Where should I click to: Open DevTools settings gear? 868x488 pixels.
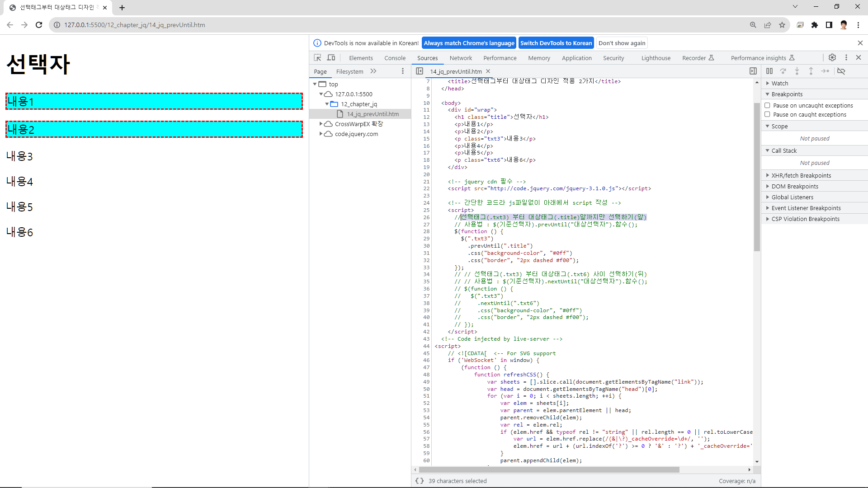pos(832,57)
